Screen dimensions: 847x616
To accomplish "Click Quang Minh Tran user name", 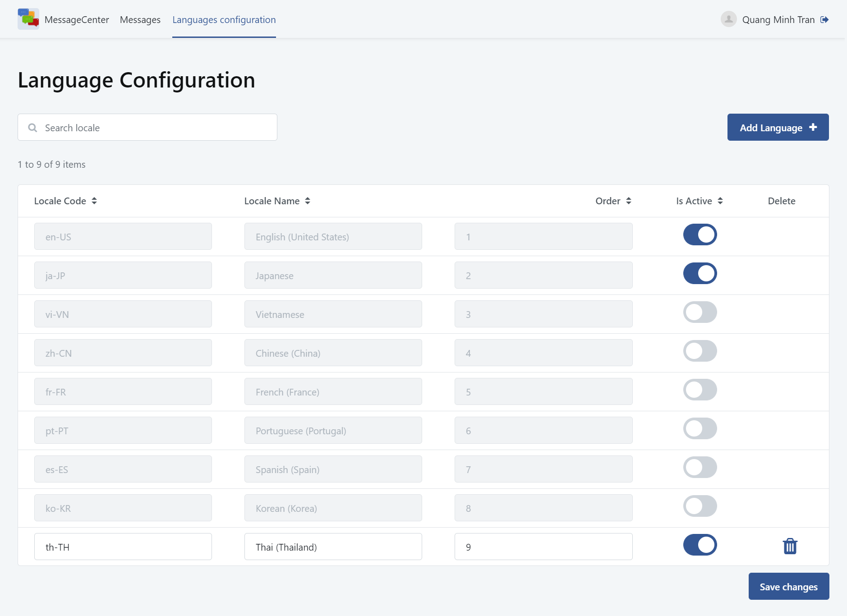I will [778, 19].
